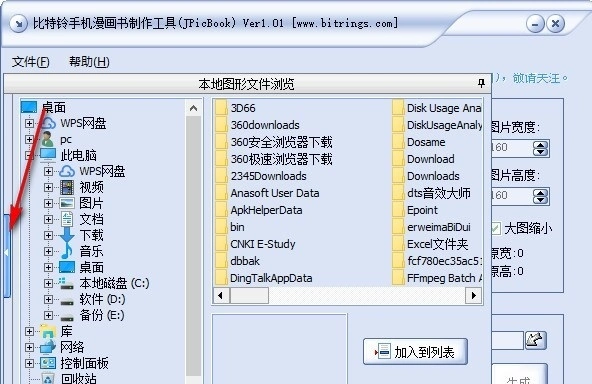
Task: Select the 3D66 folder icon
Action: [x=222, y=108]
